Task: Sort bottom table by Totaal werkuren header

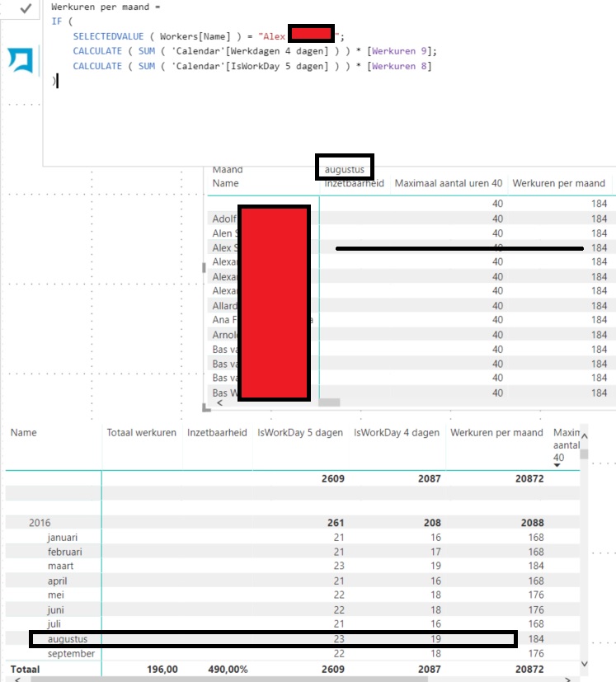Action: click(141, 432)
